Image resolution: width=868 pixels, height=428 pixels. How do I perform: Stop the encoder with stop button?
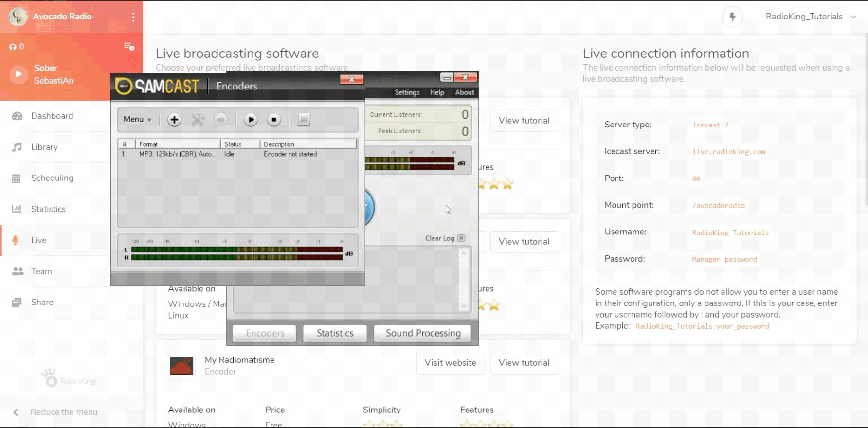click(x=274, y=120)
